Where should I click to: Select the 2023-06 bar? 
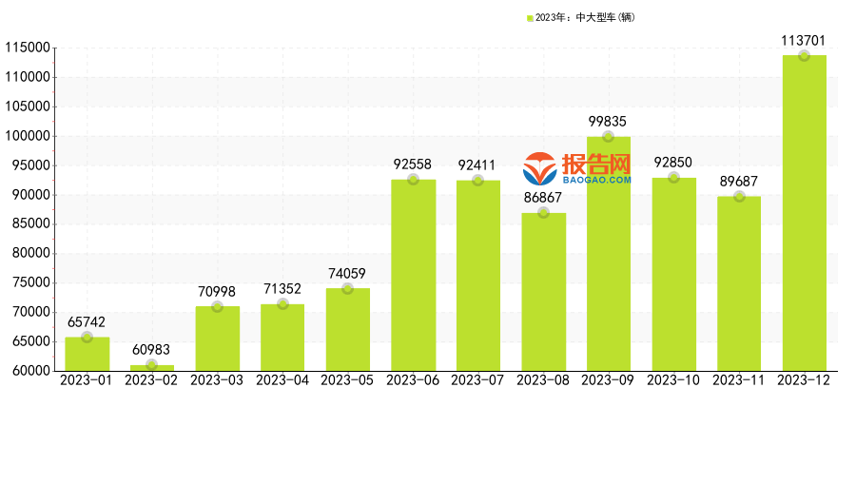click(414, 276)
